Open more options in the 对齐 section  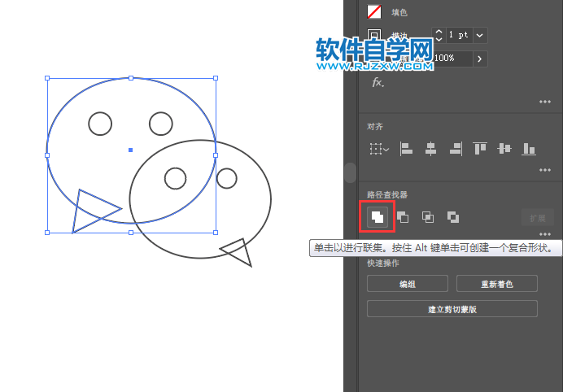click(544, 170)
